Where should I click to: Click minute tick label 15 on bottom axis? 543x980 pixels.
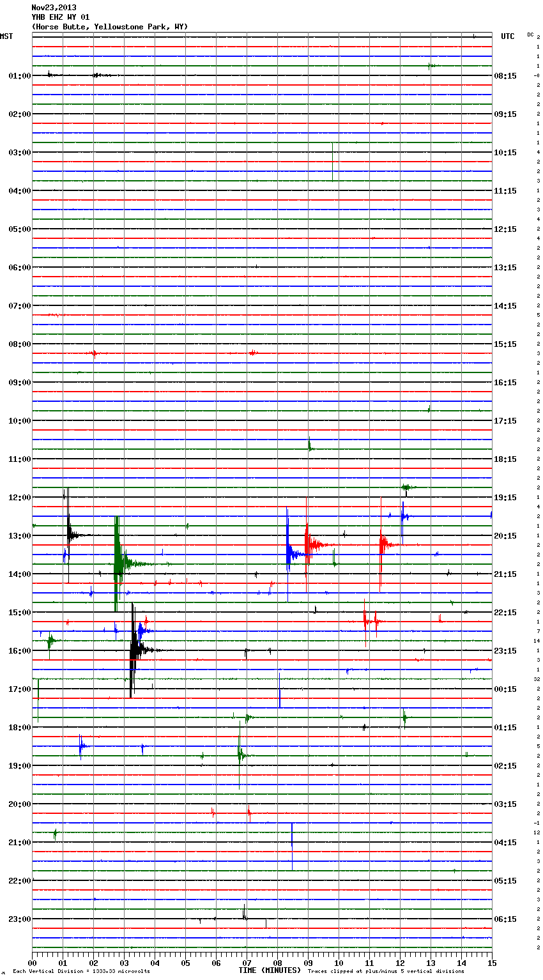pos(492,963)
